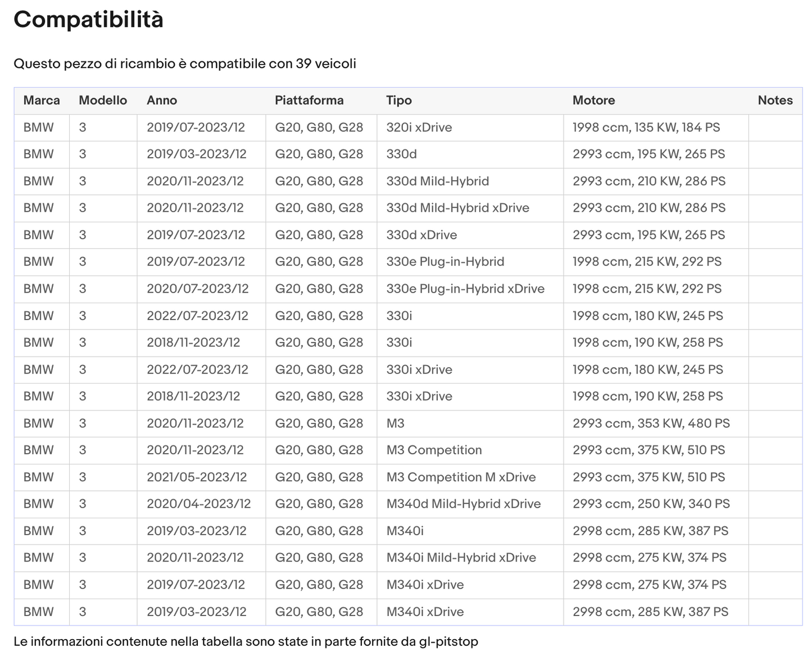Click the Modello column header
812x657 pixels.
(x=103, y=101)
